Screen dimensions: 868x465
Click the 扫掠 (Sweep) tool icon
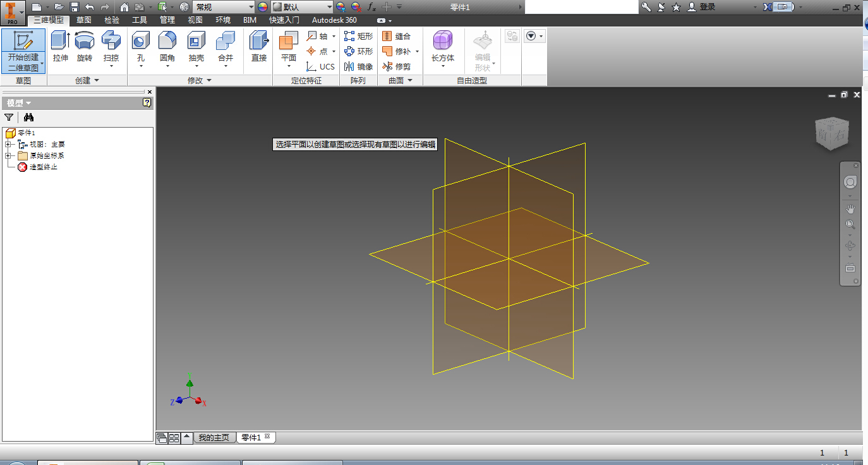(111, 41)
